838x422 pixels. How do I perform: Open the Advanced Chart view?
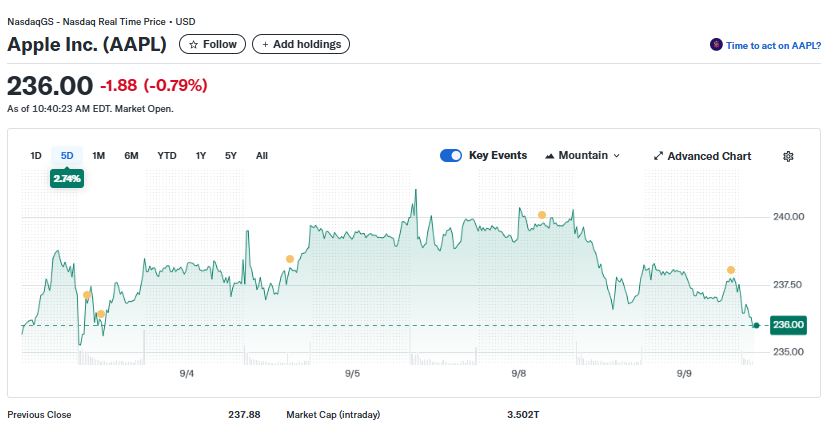pos(702,156)
